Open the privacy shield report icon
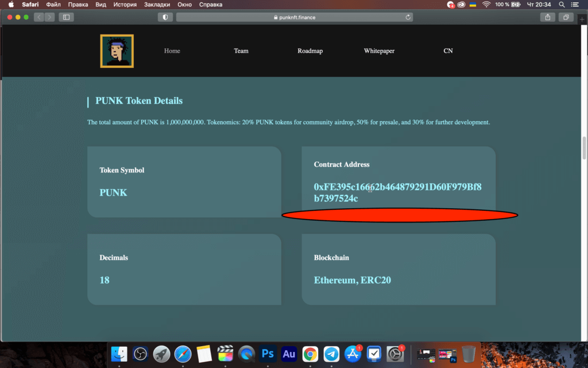 [165, 17]
